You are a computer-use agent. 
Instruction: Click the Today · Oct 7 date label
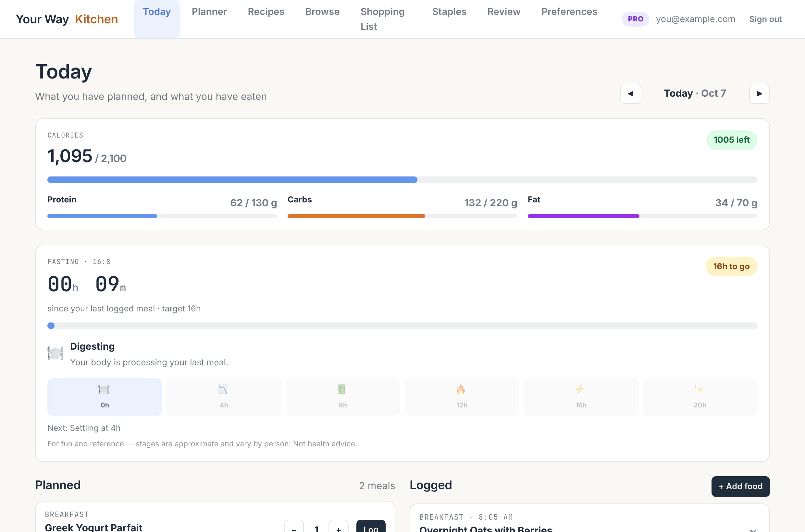[695, 93]
